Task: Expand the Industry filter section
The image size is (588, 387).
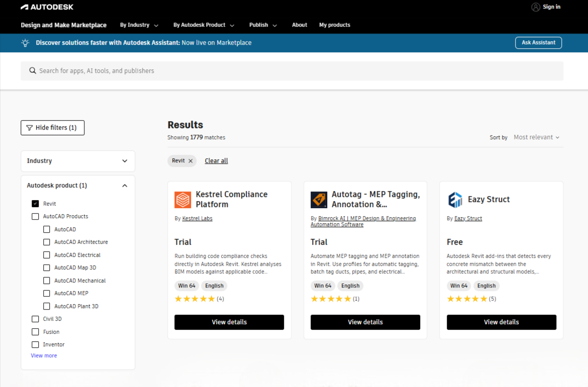Action: 77,161
